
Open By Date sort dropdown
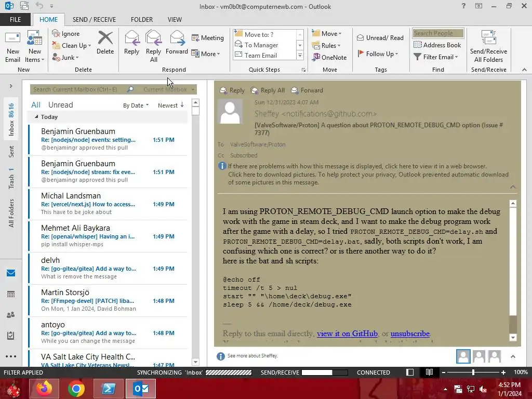tap(136, 105)
